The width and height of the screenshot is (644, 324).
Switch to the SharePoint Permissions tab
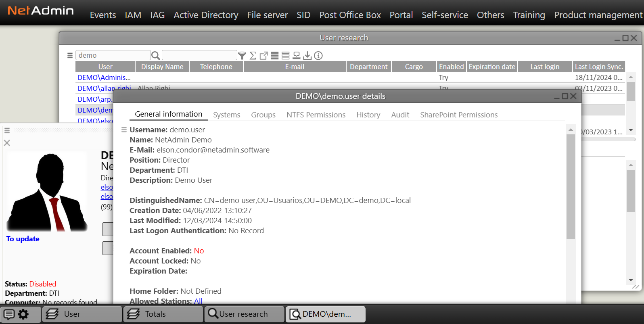tap(459, 115)
